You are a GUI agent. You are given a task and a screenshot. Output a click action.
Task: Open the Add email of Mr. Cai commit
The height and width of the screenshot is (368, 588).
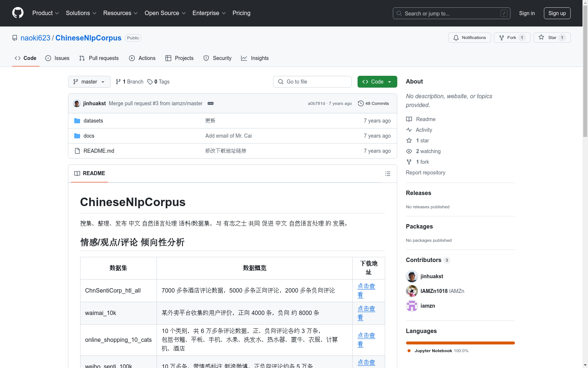click(229, 136)
